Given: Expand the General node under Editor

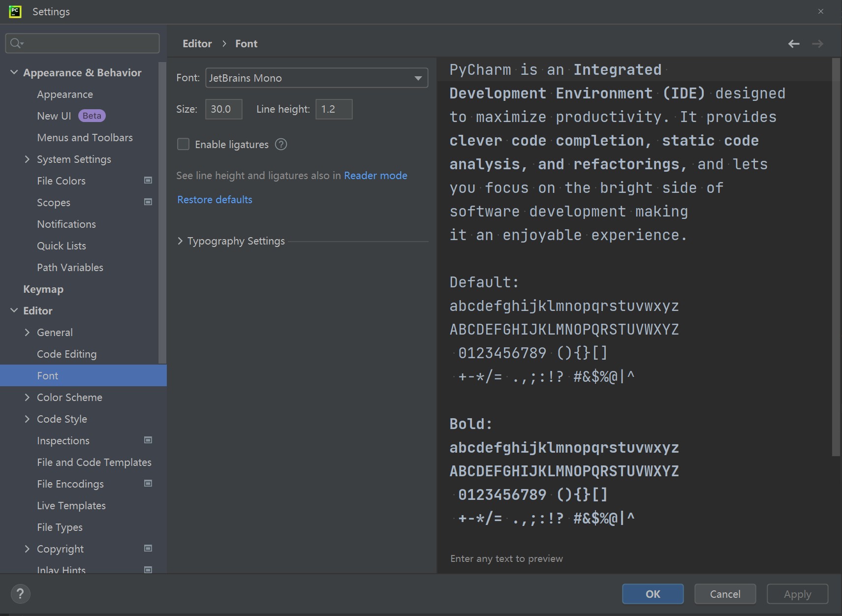Looking at the screenshot, I should [27, 332].
